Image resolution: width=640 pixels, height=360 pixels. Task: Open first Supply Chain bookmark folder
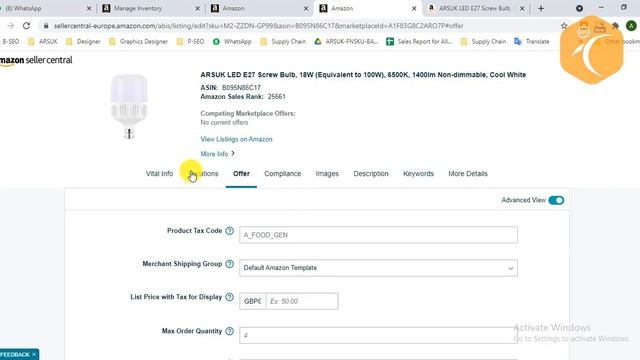283,42
